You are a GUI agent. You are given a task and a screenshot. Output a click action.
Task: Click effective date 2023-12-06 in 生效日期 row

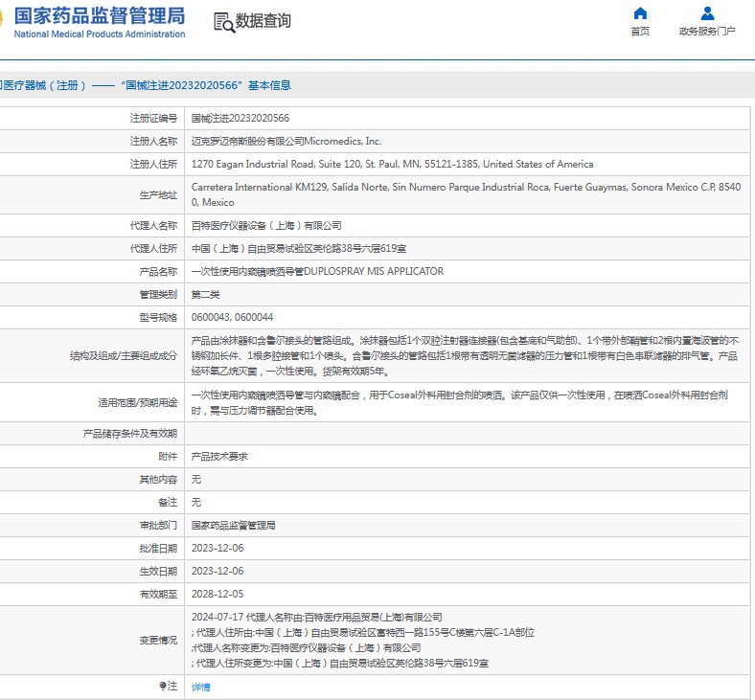point(217,572)
